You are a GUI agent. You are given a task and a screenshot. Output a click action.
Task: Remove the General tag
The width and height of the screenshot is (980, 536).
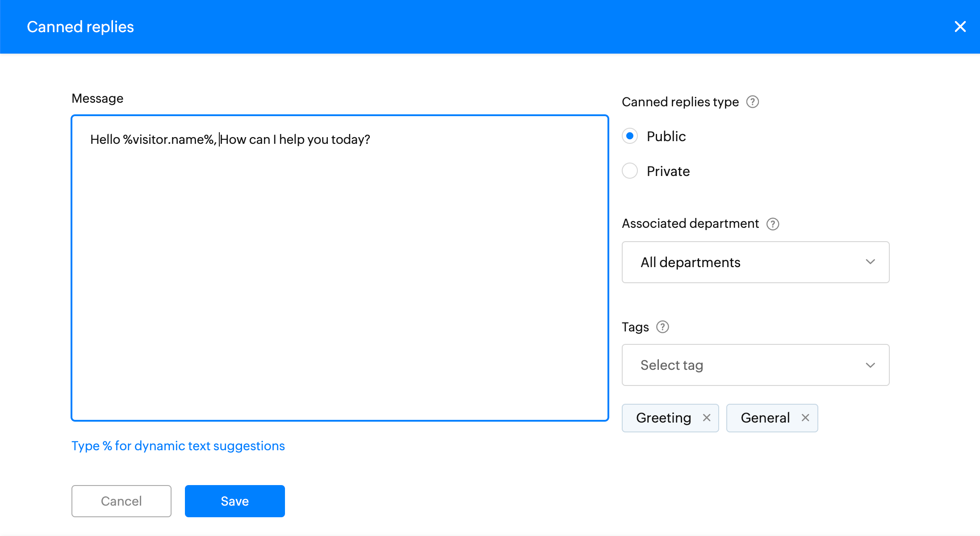tap(805, 418)
